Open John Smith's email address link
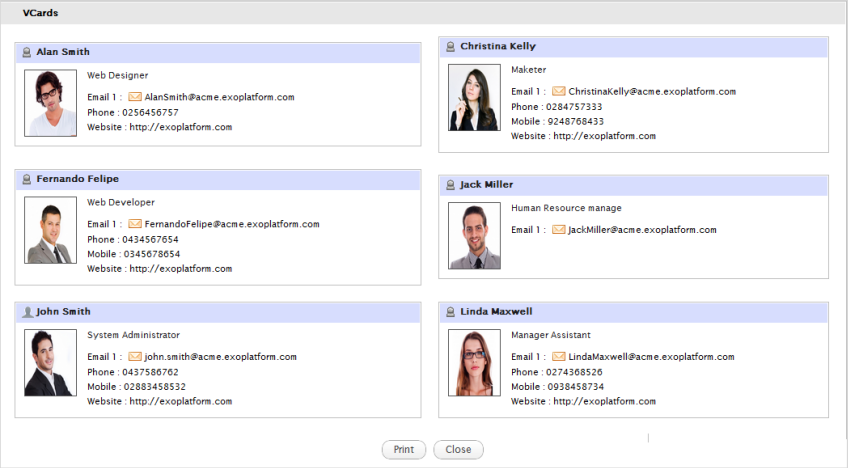Viewport: 848px width, 468px height. pos(220,357)
